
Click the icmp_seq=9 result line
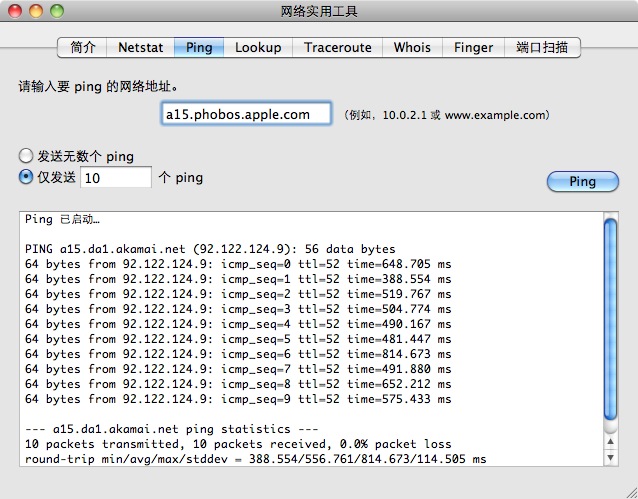[238, 399]
